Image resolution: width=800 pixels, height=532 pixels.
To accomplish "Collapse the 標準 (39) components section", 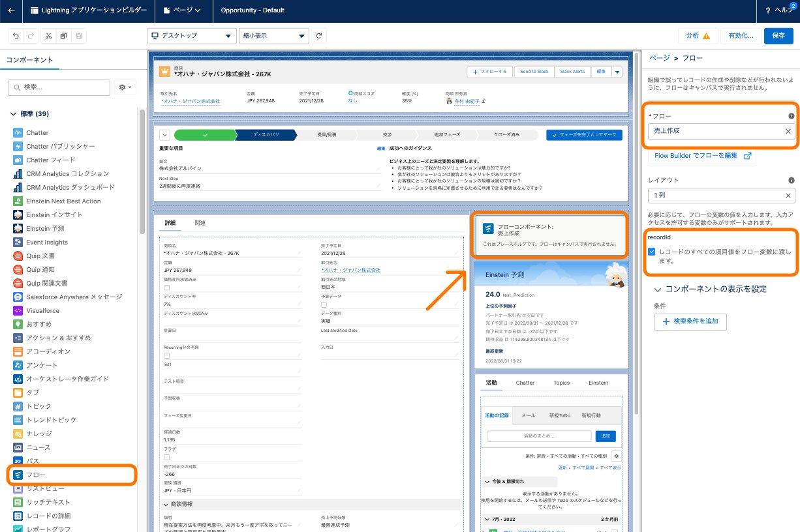I will click(14, 114).
